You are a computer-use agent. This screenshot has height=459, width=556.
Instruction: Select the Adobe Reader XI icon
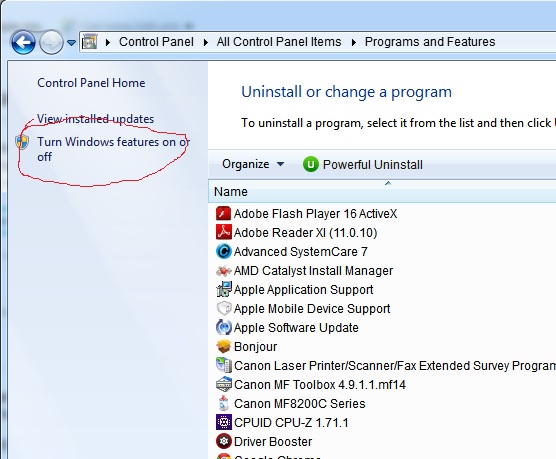223,232
